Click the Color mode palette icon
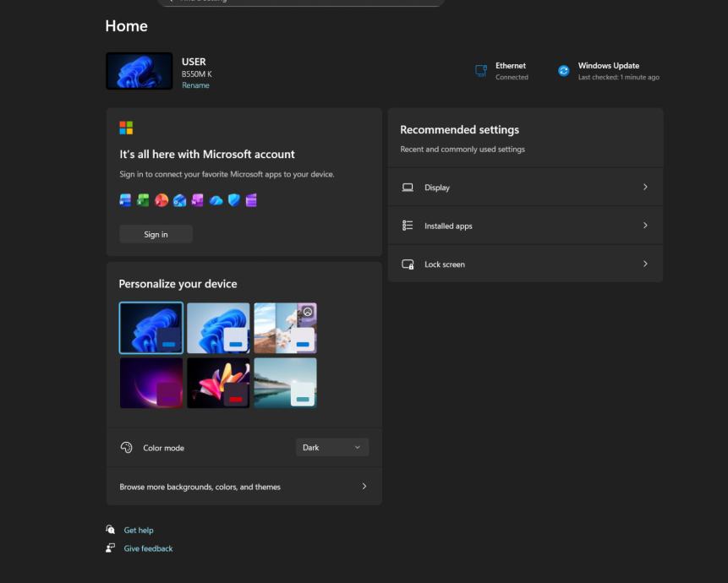Image resolution: width=728 pixels, height=583 pixels. 127,448
